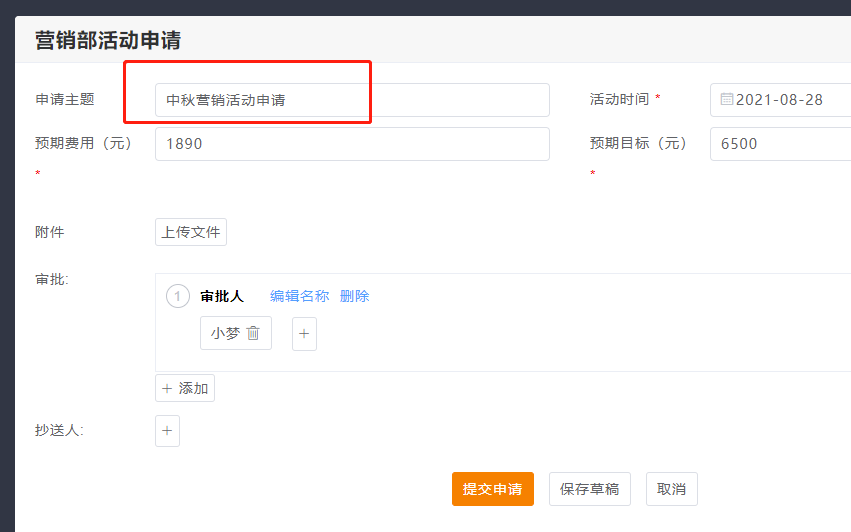Click the calendar icon in activity date field
Image resolution: width=851 pixels, height=532 pixels.
point(727,100)
